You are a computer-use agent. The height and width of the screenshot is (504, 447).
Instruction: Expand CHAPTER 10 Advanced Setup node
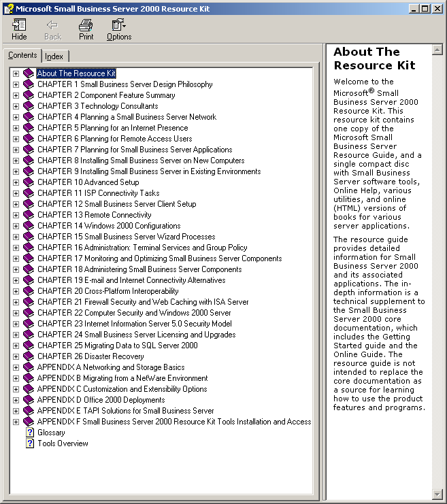click(16, 182)
